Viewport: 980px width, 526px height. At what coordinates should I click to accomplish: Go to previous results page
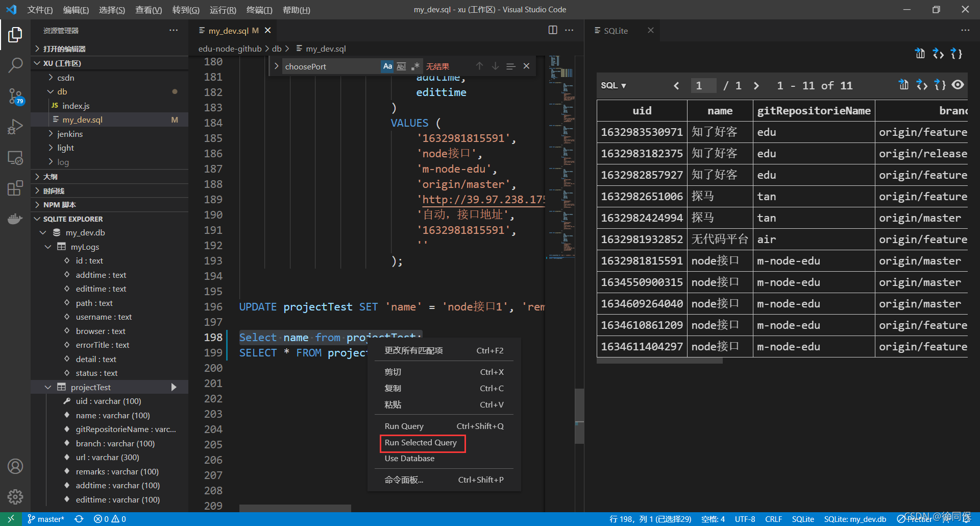click(676, 85)
